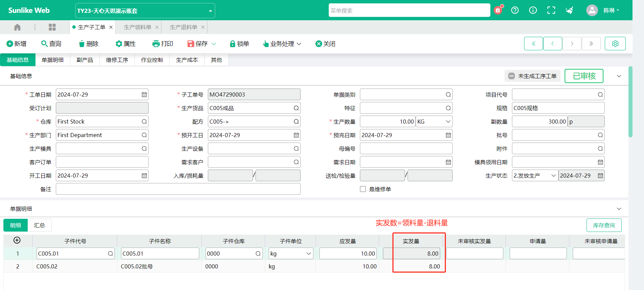Click 打印 print toolbar button

click(163, 44)
